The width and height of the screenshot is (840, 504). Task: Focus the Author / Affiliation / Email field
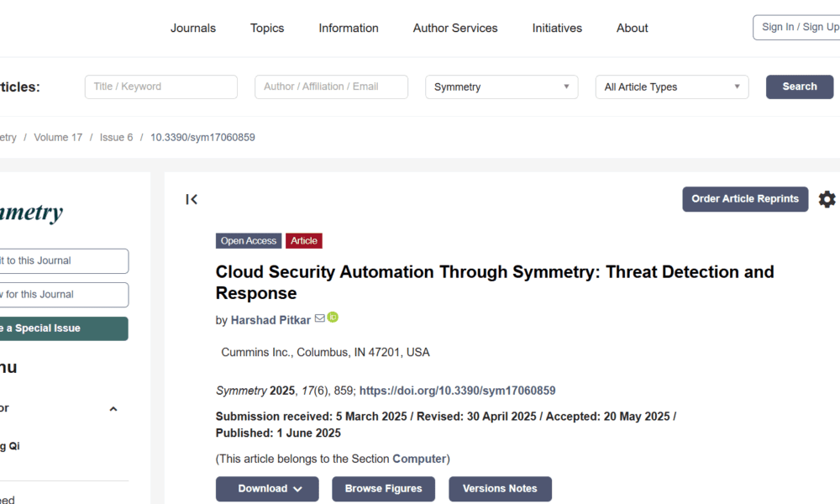[x=331, y=87]
